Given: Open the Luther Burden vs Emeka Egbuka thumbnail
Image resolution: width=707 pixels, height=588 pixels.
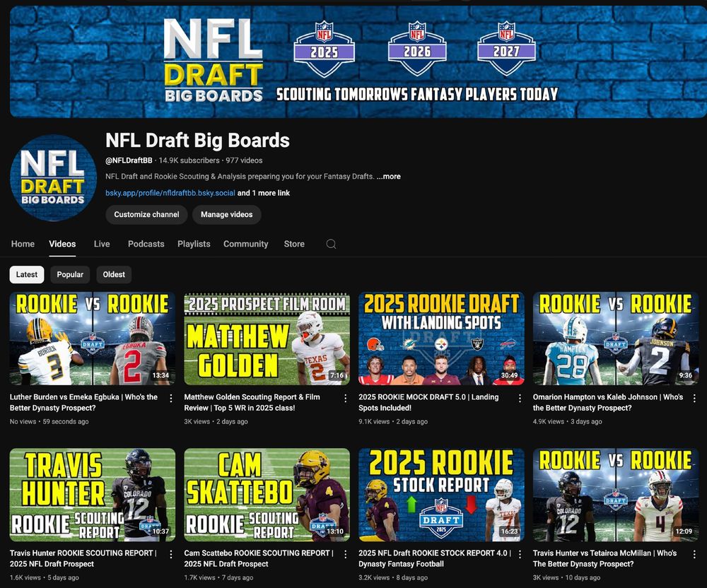Looking at the screenshot, I should pos(93,339).
